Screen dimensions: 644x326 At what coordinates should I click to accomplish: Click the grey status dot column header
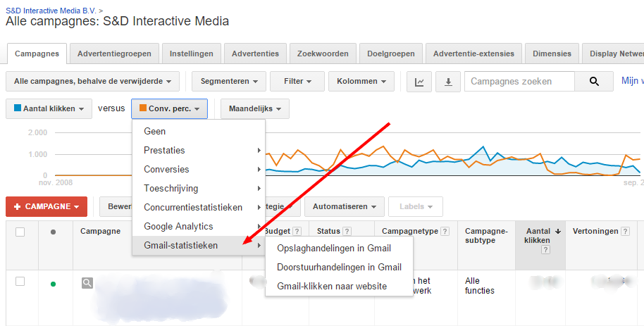tap(53, 232)
